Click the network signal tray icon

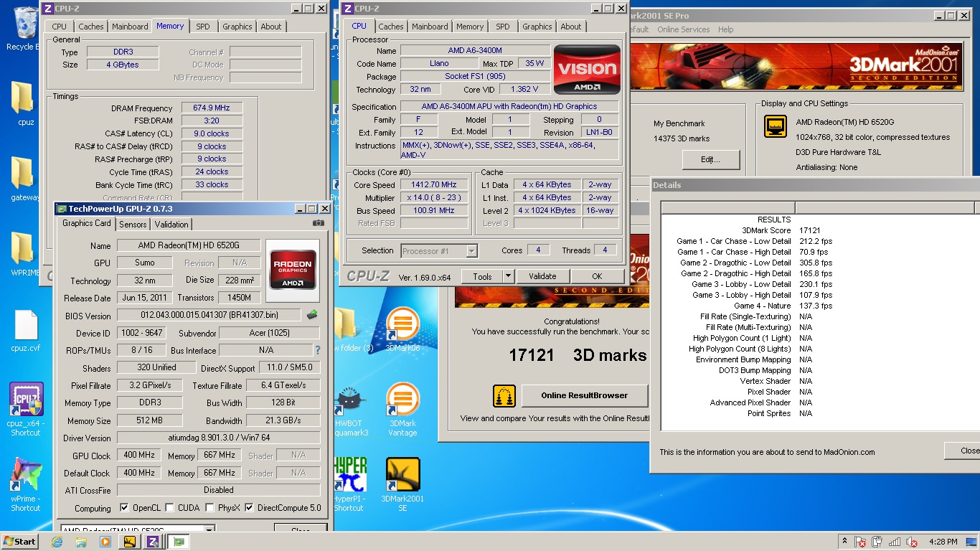(x=895, y=542)
